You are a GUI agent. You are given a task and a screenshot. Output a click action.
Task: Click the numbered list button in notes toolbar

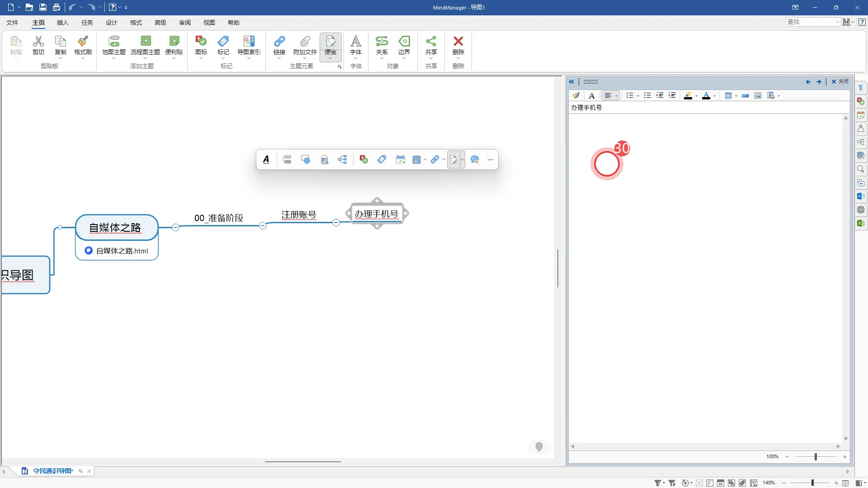pyautogui.click(x=630, y=95)
